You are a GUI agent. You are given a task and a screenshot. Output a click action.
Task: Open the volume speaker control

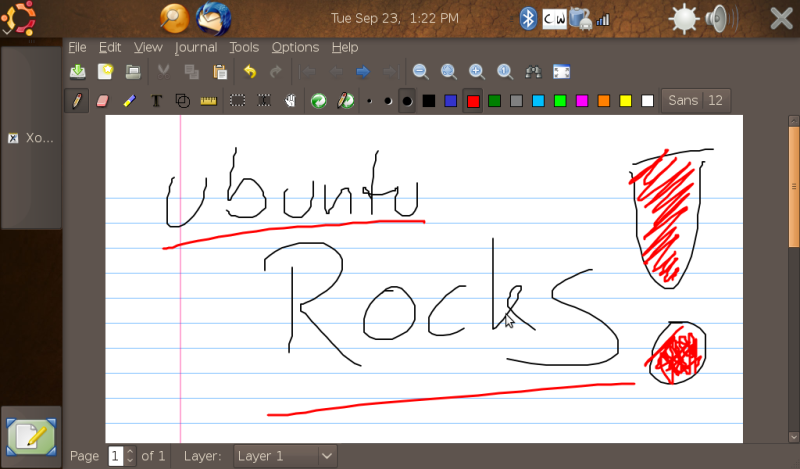click(721, 19)
